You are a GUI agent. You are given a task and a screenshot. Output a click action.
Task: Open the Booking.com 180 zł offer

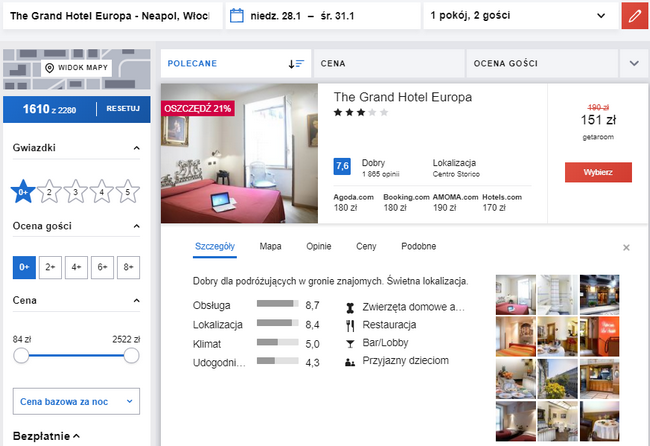(406, 203)
